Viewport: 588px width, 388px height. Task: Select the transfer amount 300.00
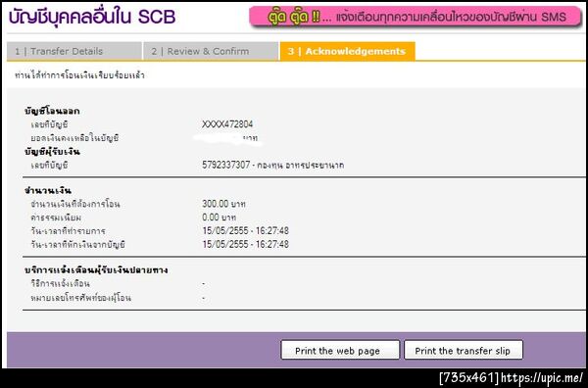coord(216,204)
